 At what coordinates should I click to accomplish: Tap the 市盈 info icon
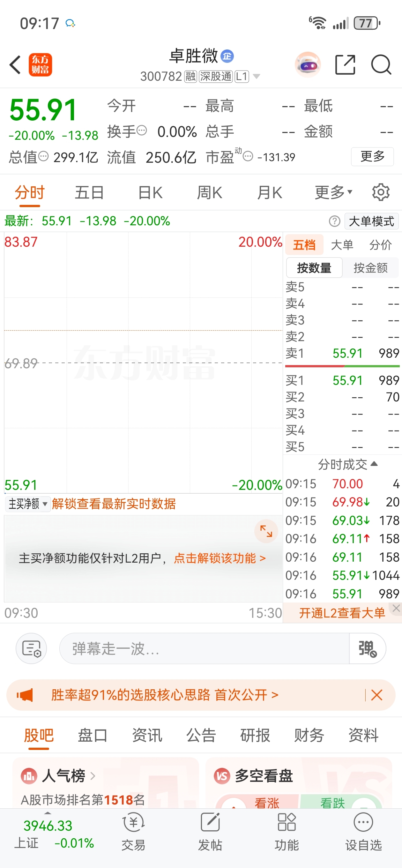(248, 156)
